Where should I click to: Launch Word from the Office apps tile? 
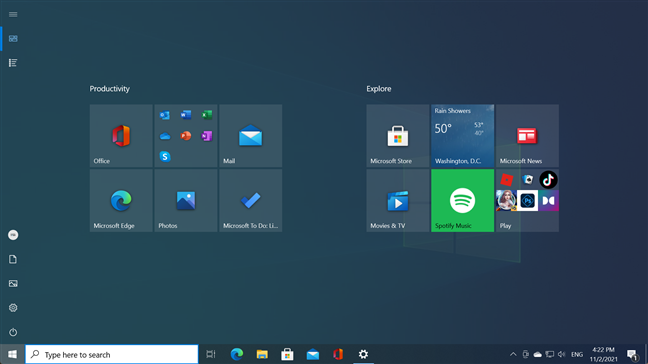click(x=186, y=115)
